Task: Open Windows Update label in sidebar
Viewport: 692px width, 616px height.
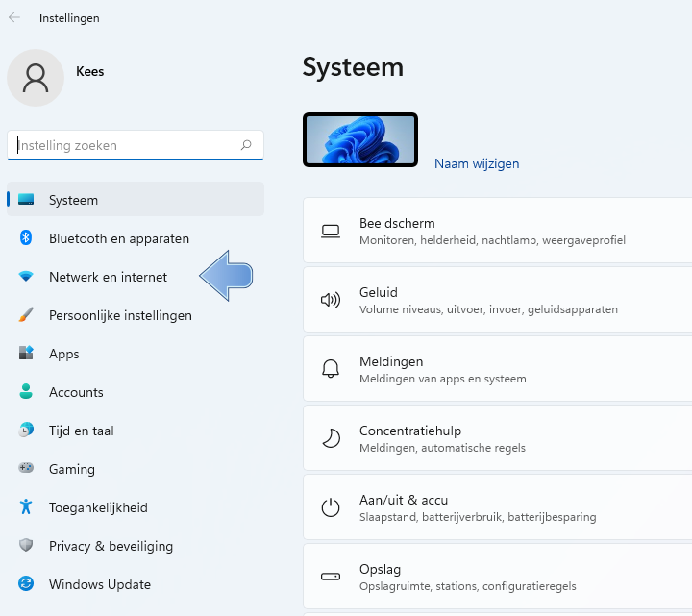Action: point(100,584)
